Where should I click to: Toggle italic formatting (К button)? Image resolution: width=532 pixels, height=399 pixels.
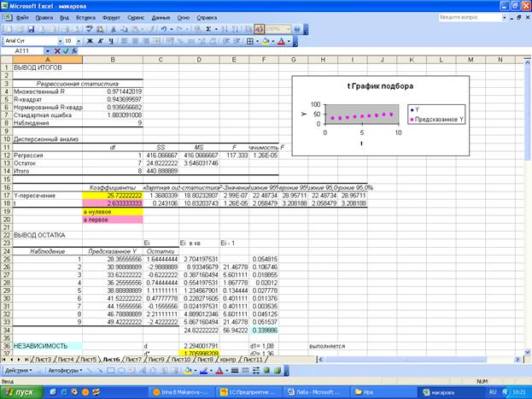(x=100, y=40)
